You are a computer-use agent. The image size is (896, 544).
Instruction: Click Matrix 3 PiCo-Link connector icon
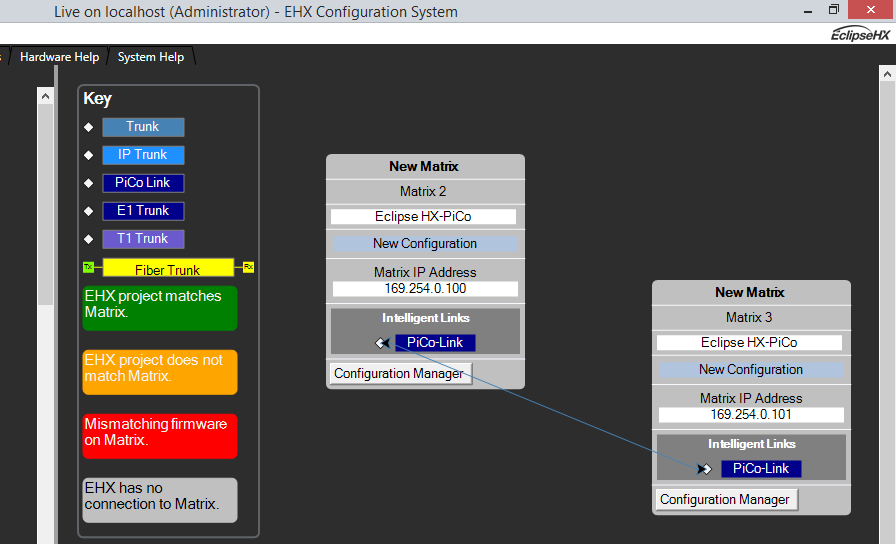[705, 469]
